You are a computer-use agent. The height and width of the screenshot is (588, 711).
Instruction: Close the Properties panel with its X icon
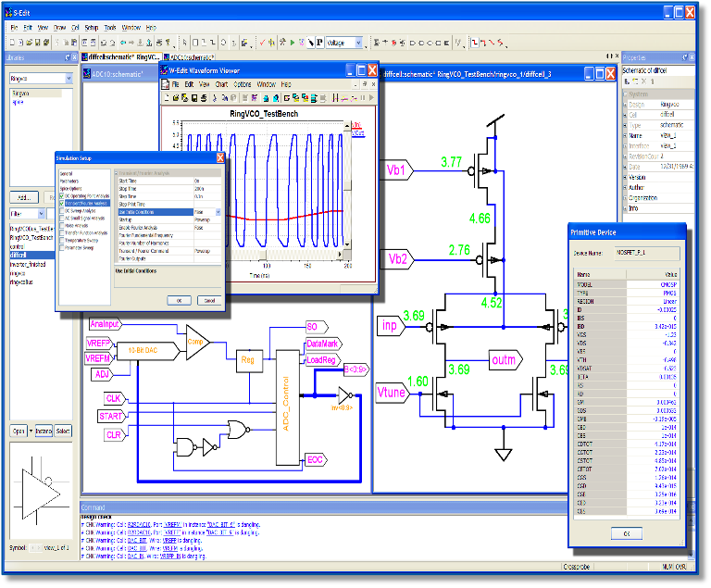tap(692, 57)
